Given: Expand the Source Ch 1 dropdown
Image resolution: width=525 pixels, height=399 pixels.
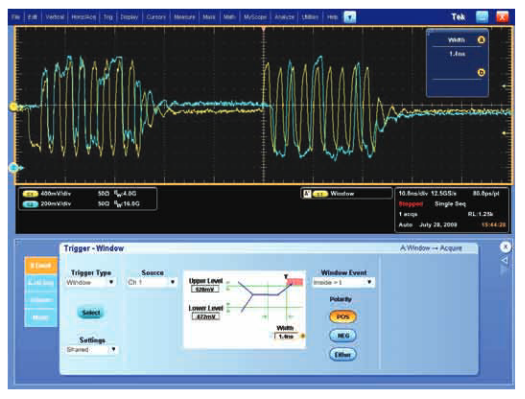Looking at the screenshot, I should pyautogui.click(x=173, y=283).
